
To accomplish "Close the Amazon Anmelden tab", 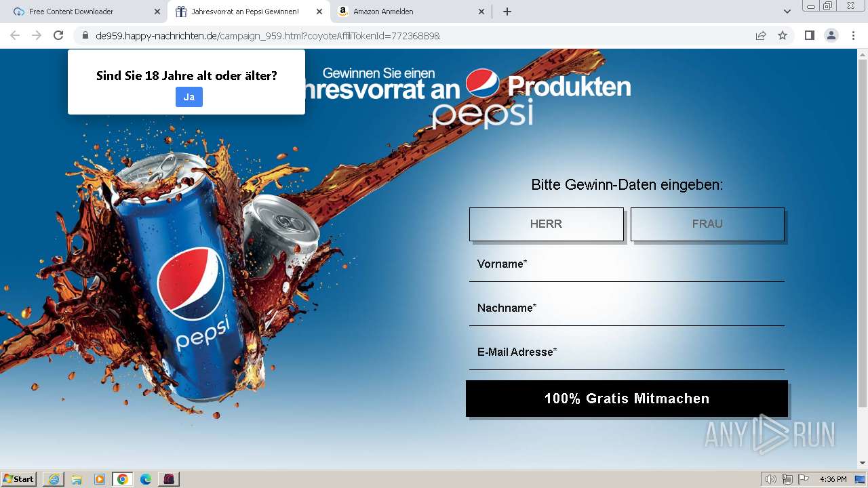I will click(x=481, y=12).
